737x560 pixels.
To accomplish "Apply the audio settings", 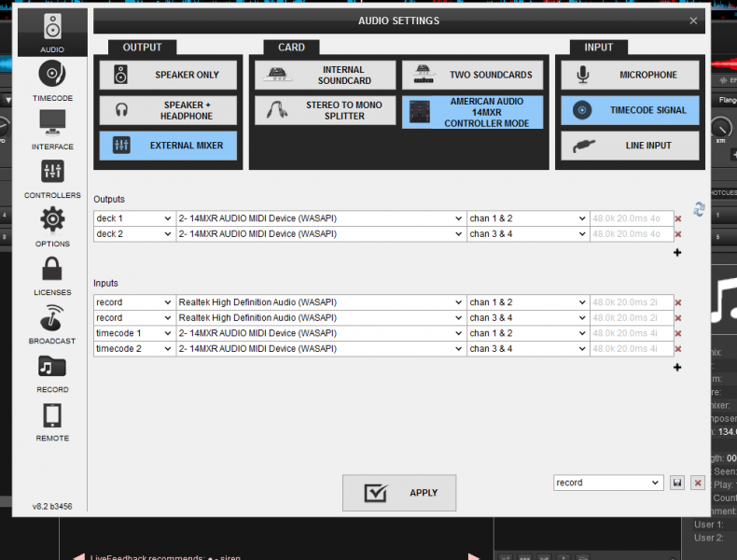I will (x=399, y=493).
